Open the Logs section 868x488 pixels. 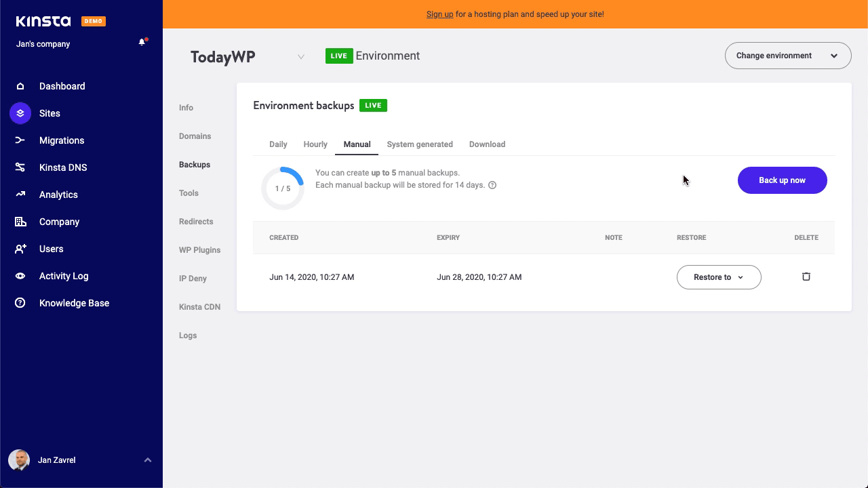188,335
